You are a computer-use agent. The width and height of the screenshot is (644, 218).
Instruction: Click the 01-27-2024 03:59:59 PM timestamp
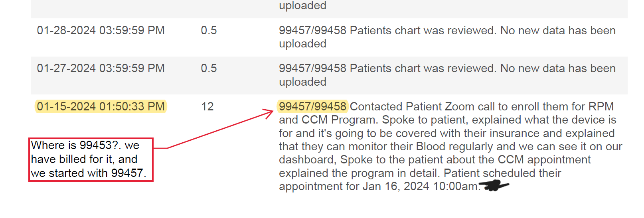point(101,69)
